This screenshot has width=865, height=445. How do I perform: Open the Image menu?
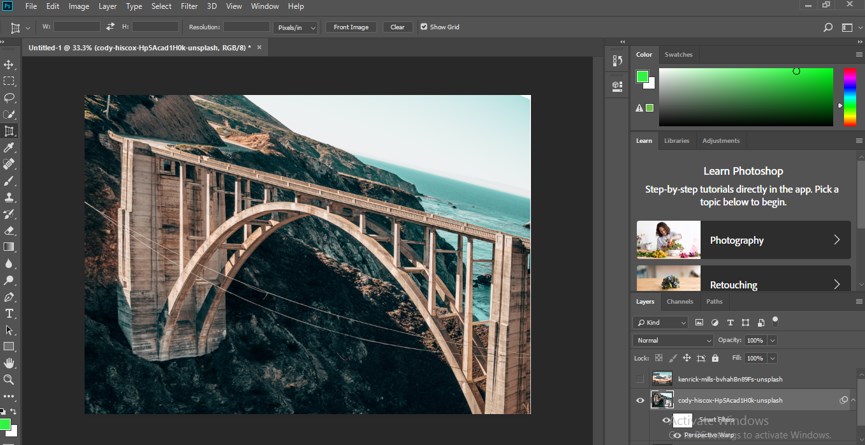point(79,6)
